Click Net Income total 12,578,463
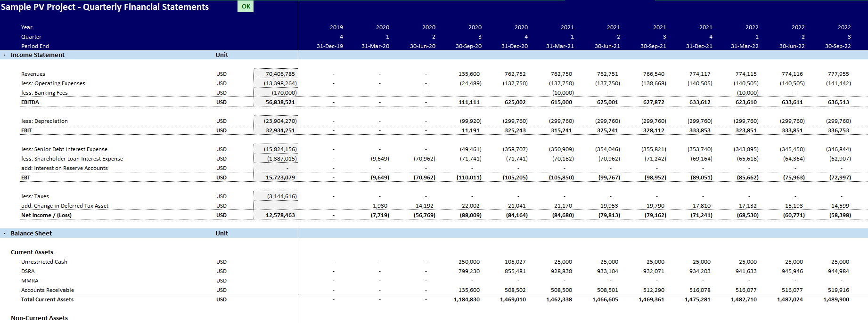Image resolution: width=868 pixels, height=323 pixels. pyautogui.click(x=276, y=215)
